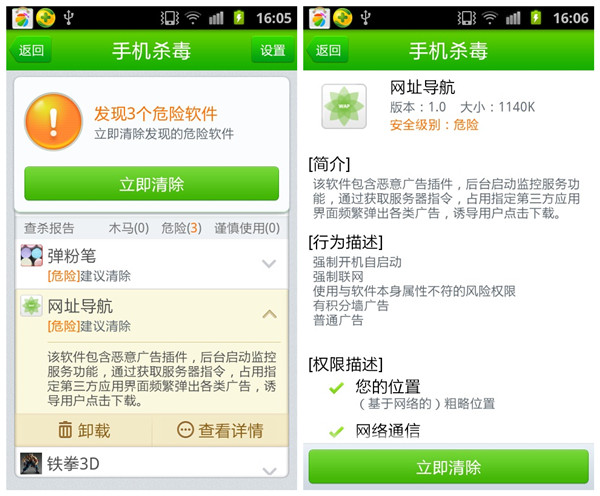Select the 木马(0) report tab

tap(129, 228)
